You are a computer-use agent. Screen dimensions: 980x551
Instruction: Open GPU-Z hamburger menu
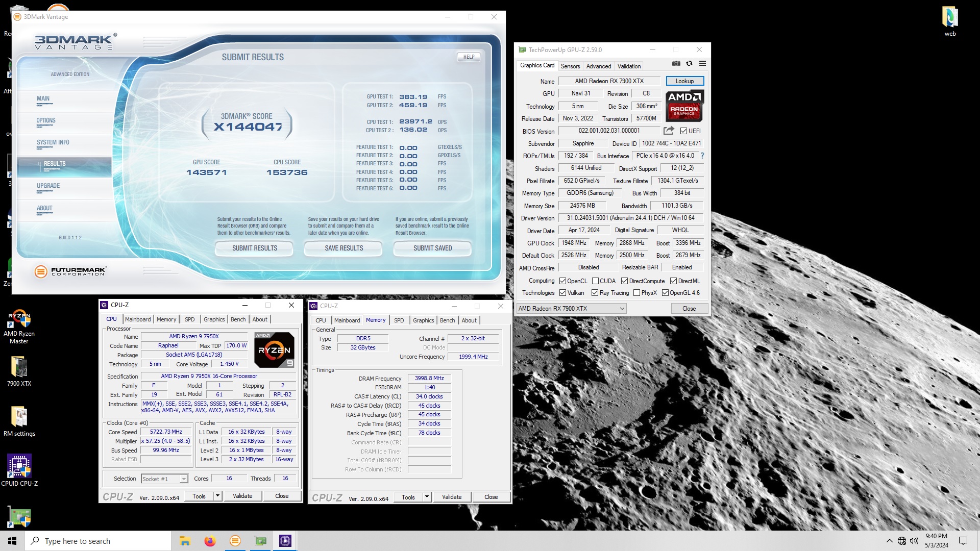pos(702,64)
